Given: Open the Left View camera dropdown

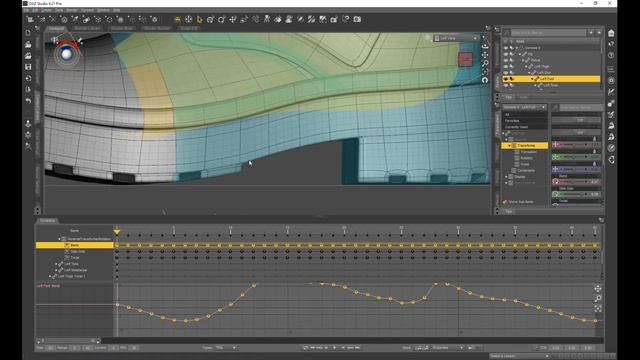Looking at the screenshot, I should click(x=456, y=38).
